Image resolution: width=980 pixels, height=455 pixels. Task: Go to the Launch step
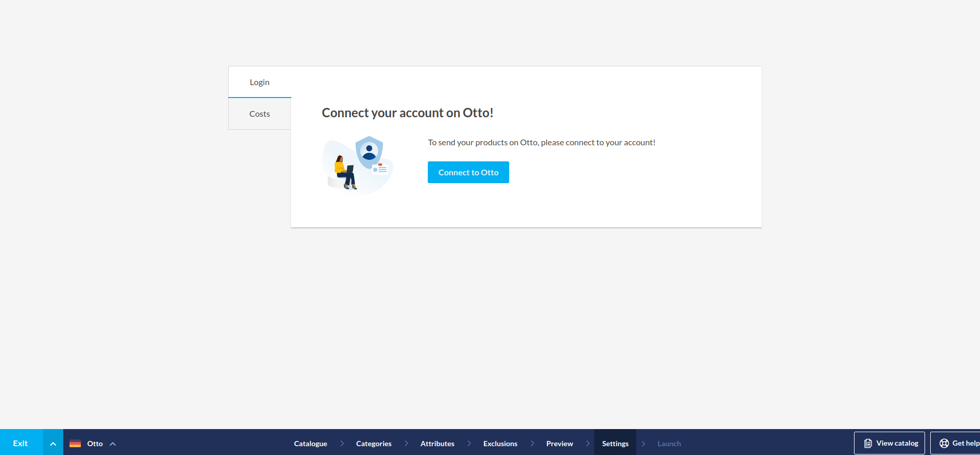coord(669,444)
